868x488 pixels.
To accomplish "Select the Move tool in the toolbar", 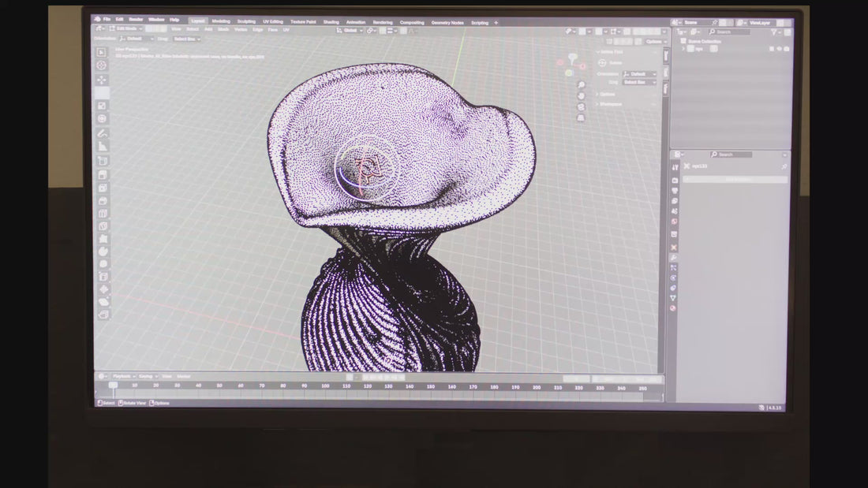I will pyautogui.click(x=101, y=79).
